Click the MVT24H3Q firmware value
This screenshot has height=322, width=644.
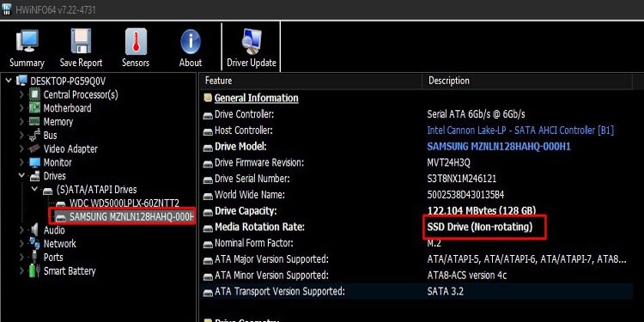coord(448,162)
